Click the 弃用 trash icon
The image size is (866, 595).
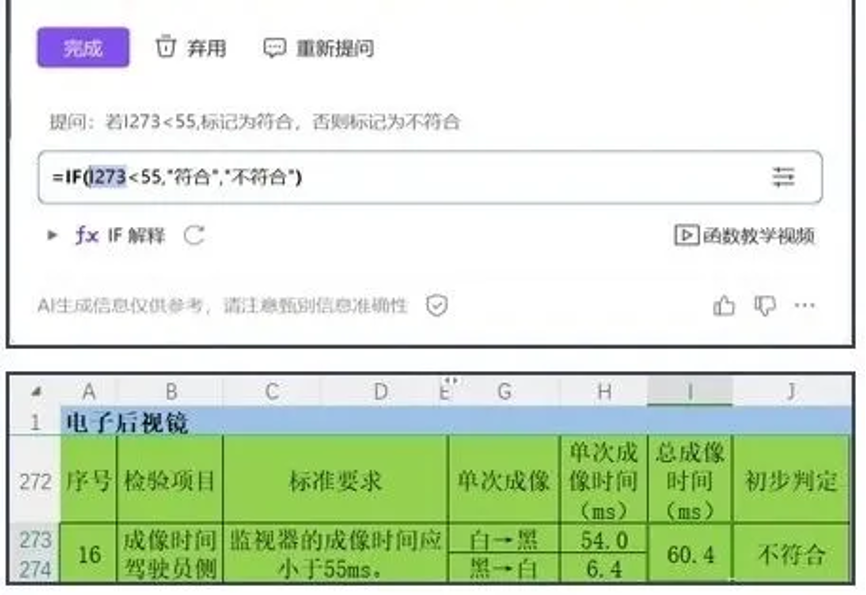point(165,46)
